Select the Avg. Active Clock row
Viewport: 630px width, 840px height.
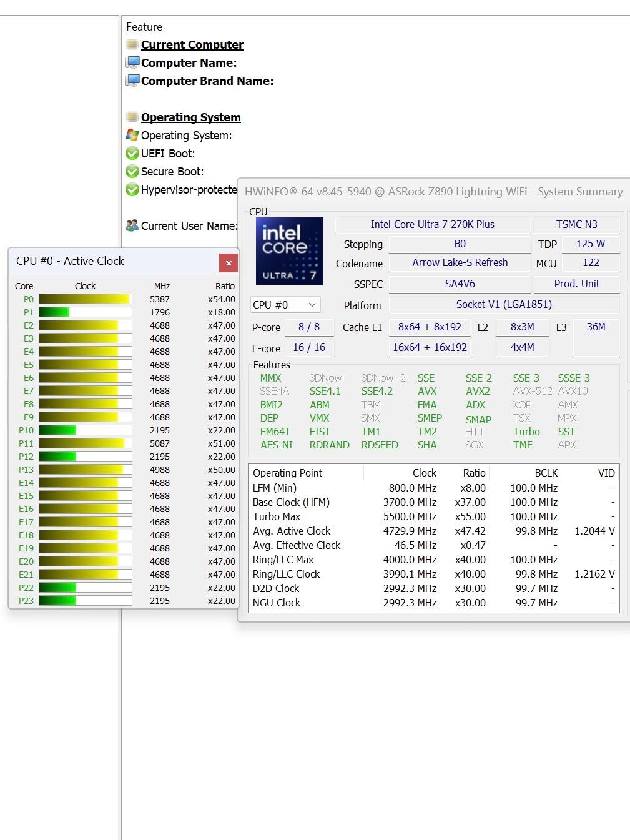[x=434, y=531]
